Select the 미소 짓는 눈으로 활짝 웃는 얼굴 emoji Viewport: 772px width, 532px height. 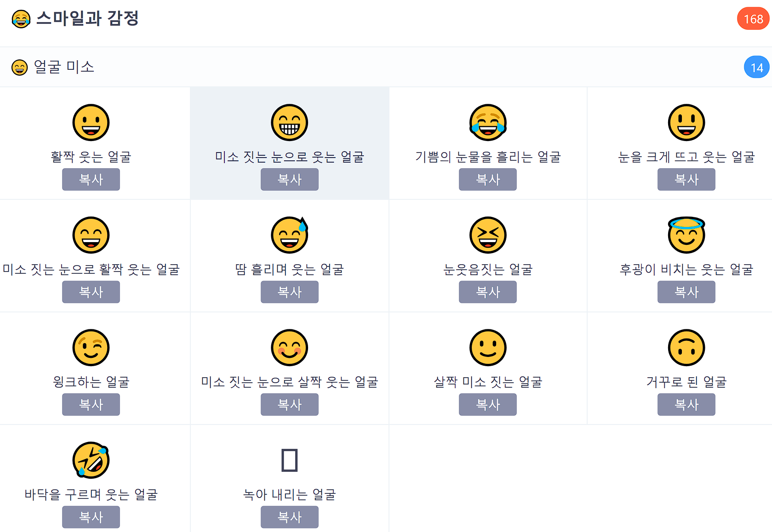pyautogui.click(x=91, y=235)
